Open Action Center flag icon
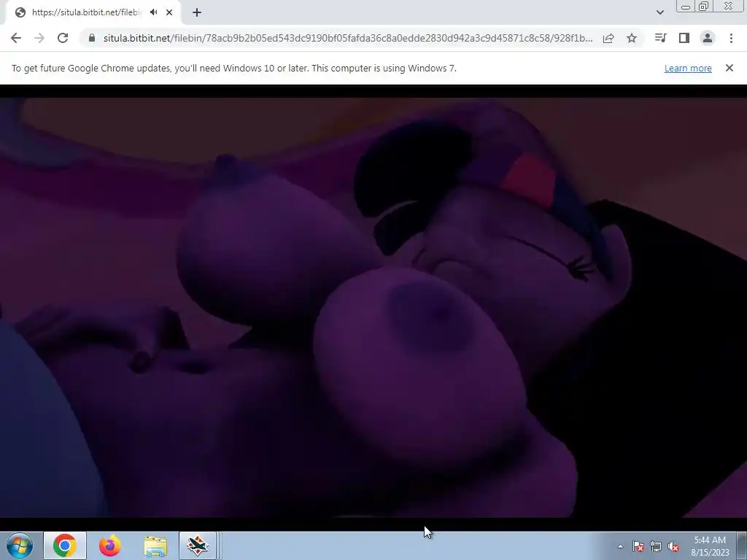The height and width of the screenshot is (560, 747). (638, 546)
